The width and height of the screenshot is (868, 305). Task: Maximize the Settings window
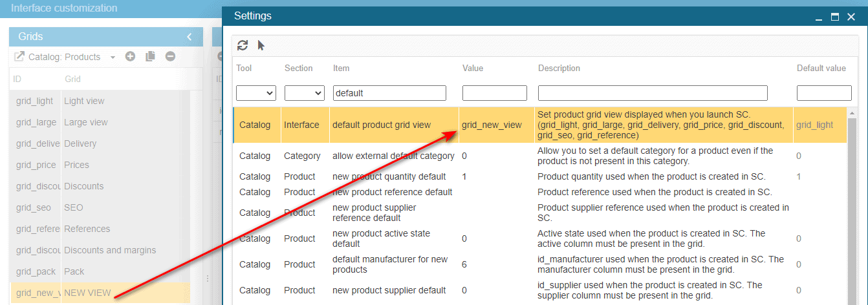click(835, 17)
